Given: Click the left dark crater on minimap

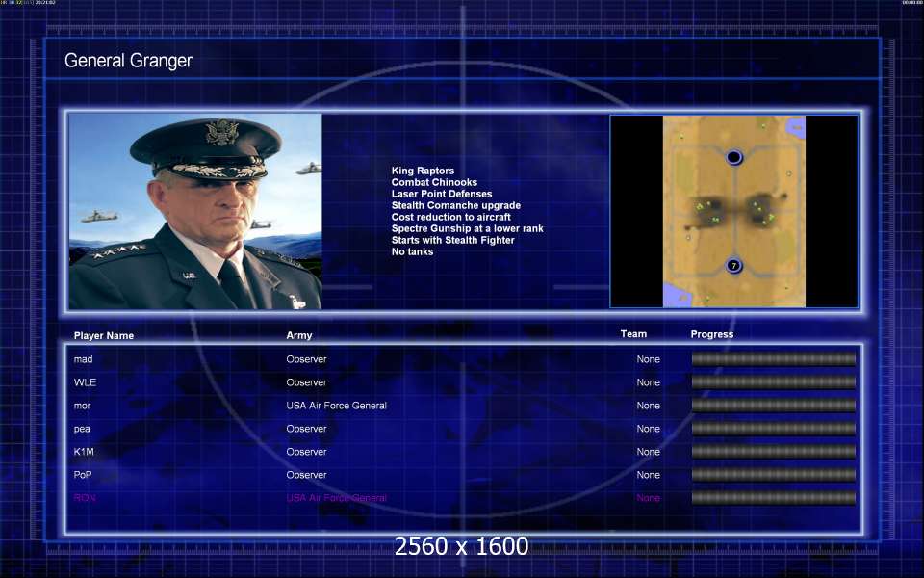Looking at the screenshot, I should (x=708, y=211).
